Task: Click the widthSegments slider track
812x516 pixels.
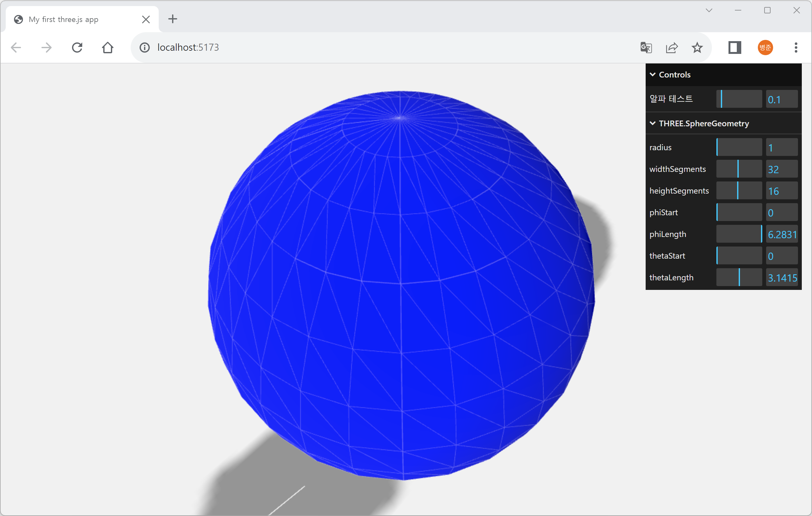Action: click(739, 169)
